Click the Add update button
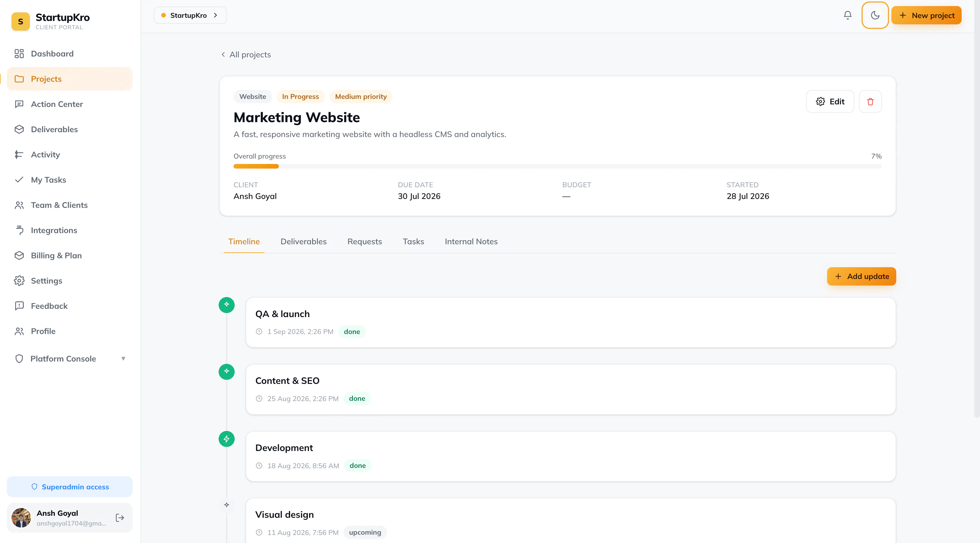 coord(861,276)
